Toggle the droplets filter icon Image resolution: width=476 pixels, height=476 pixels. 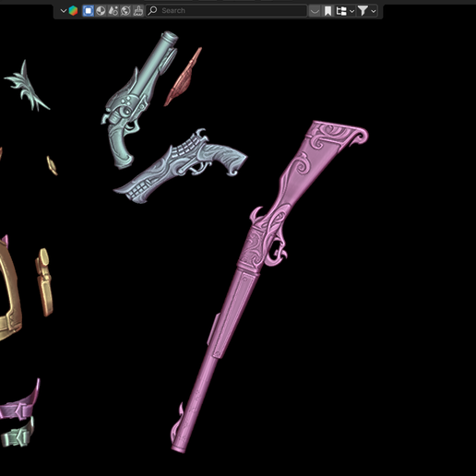pyautogui.click(x=113, y=11)
